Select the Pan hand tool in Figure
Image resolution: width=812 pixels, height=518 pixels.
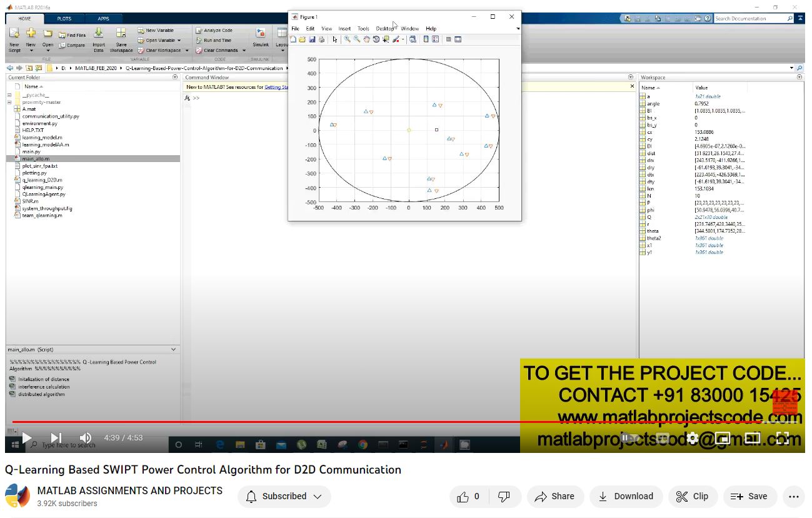coord(366,39)
